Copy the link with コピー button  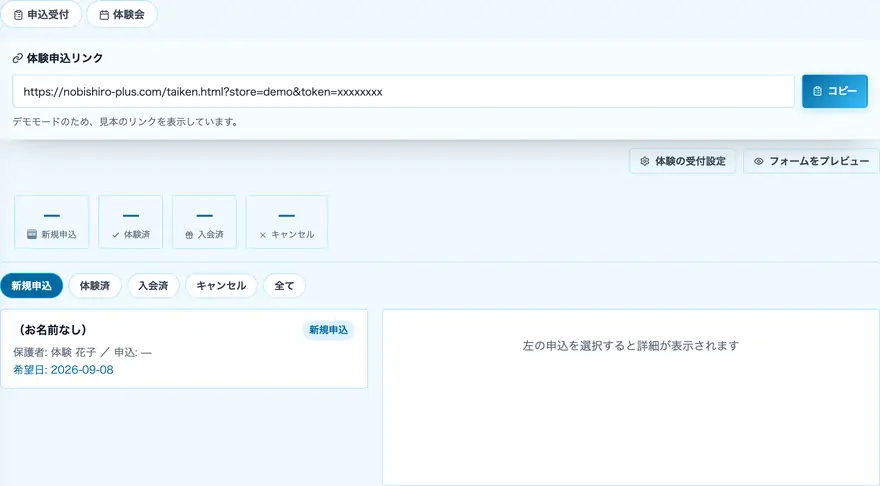(835, 91)
